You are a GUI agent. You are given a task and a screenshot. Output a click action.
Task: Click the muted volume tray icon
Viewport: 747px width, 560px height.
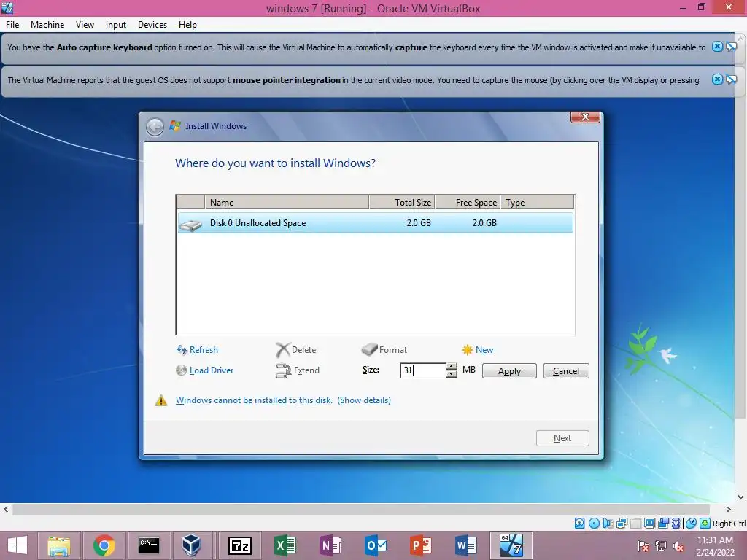[x=678, y=545]
